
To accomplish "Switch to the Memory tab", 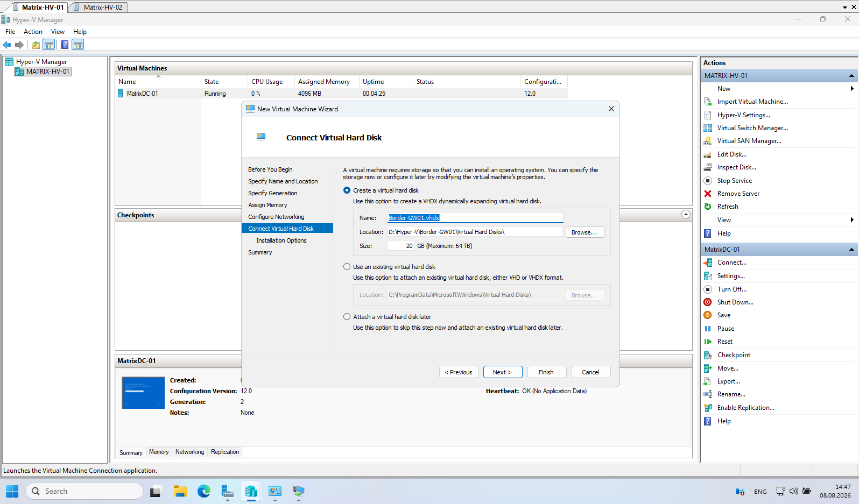I will (x=159, y=452).
